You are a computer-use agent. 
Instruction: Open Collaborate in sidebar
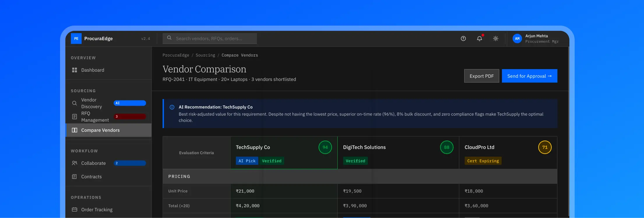pos(108,163)
